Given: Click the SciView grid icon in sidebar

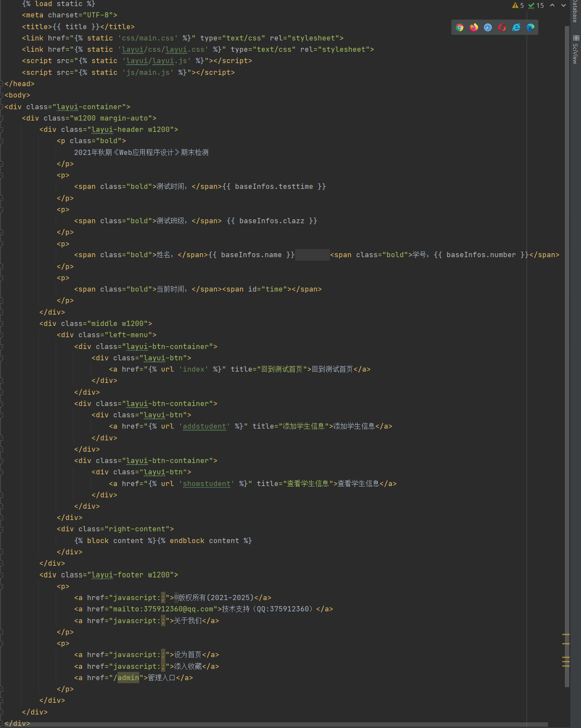Looking at the screenshot, I should [576, 38].
